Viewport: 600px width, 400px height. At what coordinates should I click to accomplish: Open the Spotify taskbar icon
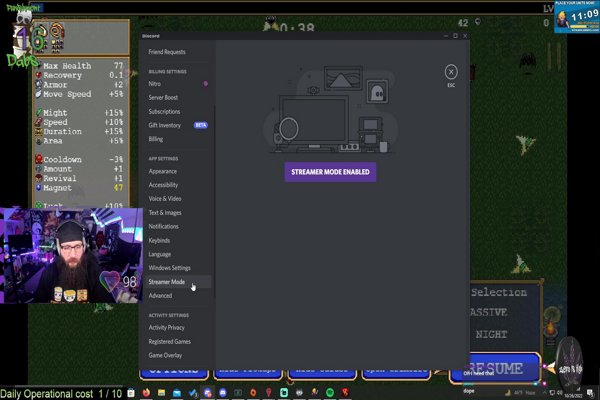pos(330,393)
